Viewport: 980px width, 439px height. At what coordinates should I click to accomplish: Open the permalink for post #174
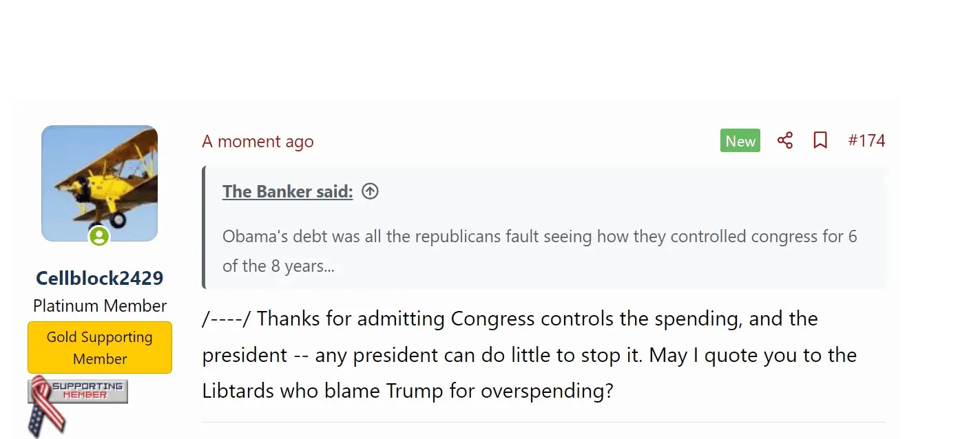click(x=866, y=141)
